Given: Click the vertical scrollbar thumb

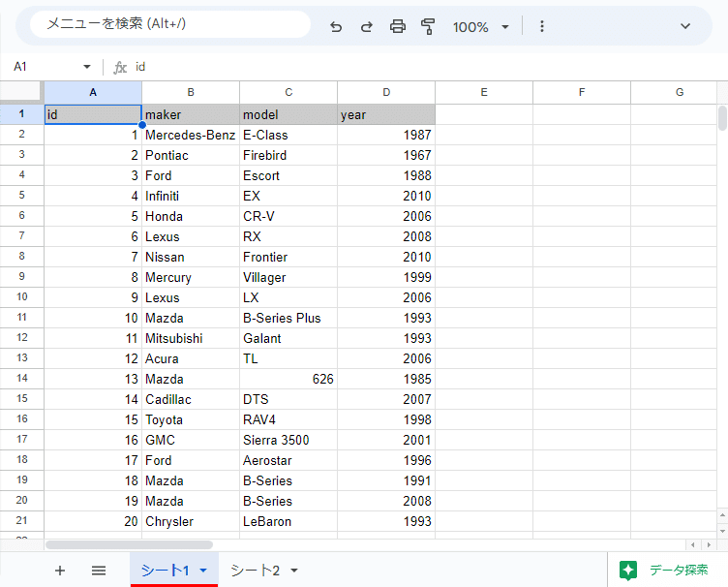Looking at the screenshot, I should pyautogui.click(x=722, y=118).
